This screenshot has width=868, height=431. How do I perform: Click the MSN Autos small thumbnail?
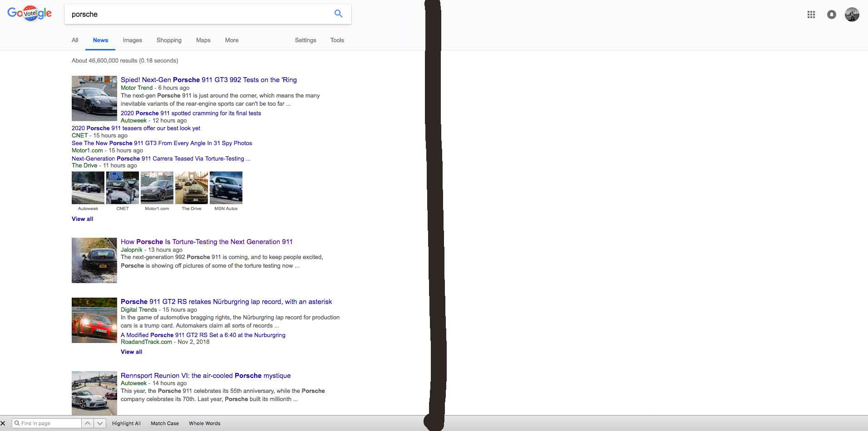pyautogui.click(x=226, y=188)
